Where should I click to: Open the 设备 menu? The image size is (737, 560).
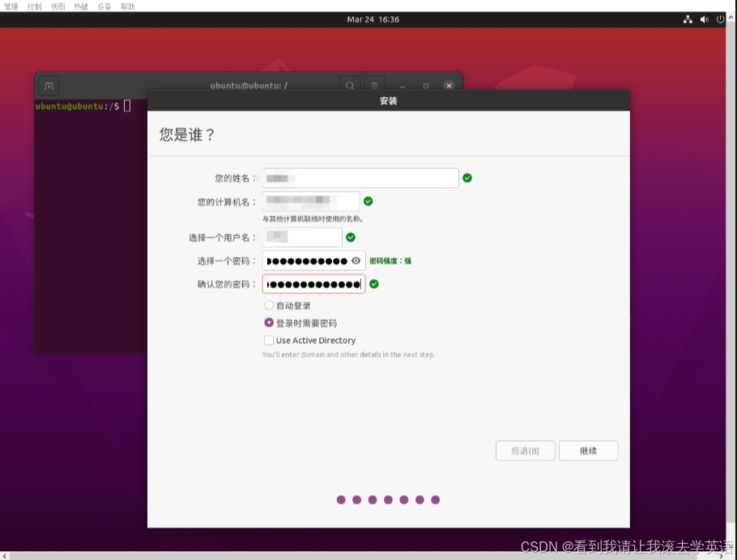click(x=104, y=6)
